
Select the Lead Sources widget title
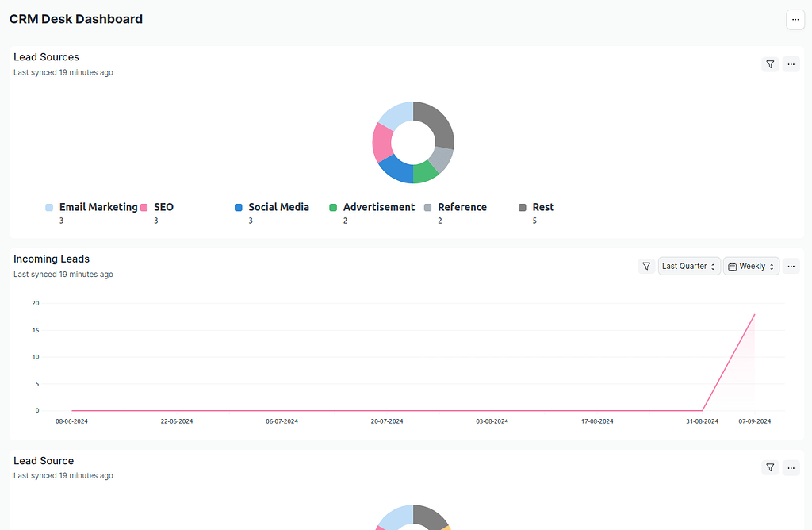point(45,56)
